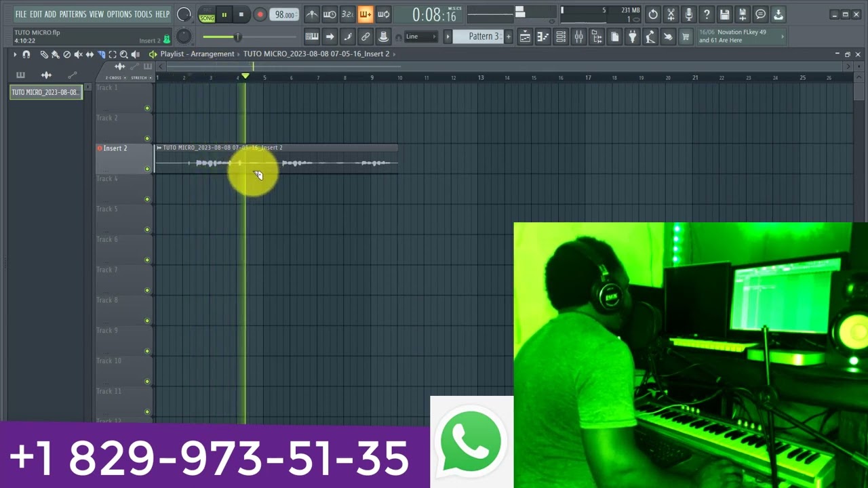Open the VIEW menu
Image resolution: width=868 pixels, height=488 pixels.
pos(96,14)
